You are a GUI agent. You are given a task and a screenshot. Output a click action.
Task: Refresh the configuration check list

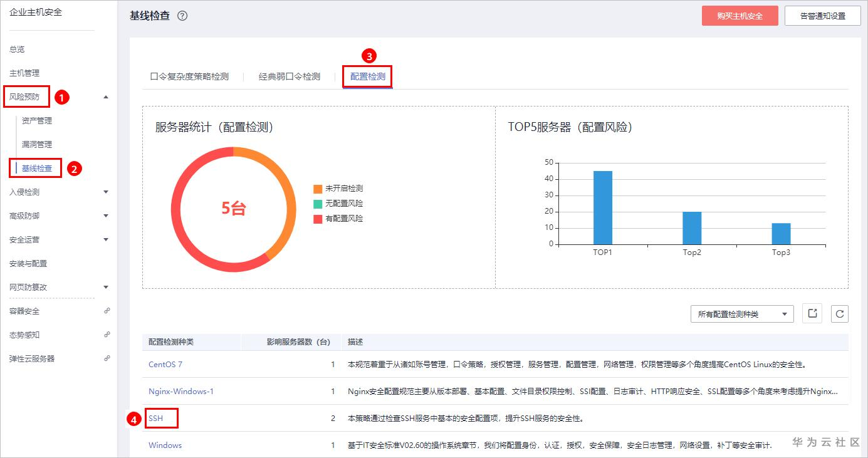840,314
